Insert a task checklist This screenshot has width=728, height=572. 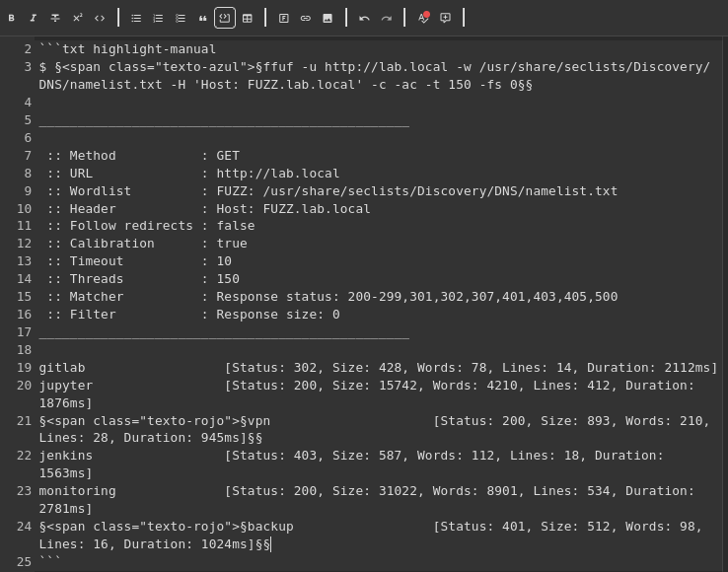(x=181, y=18)
